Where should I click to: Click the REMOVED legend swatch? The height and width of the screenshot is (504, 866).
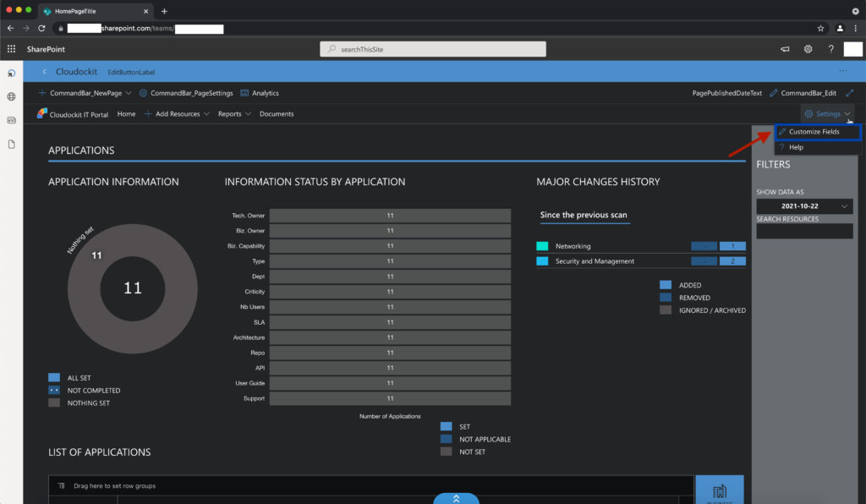[x=666, y=298]
